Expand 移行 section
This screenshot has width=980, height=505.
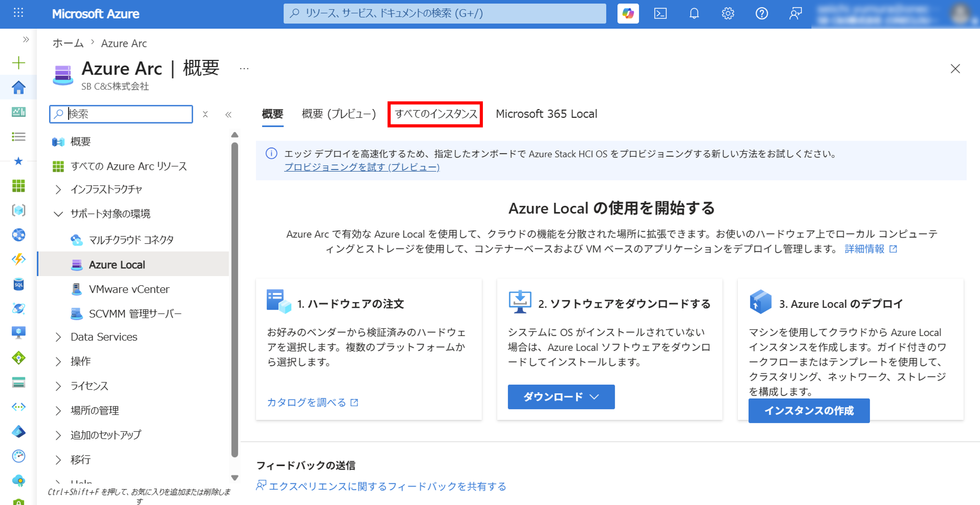(58, 460)
